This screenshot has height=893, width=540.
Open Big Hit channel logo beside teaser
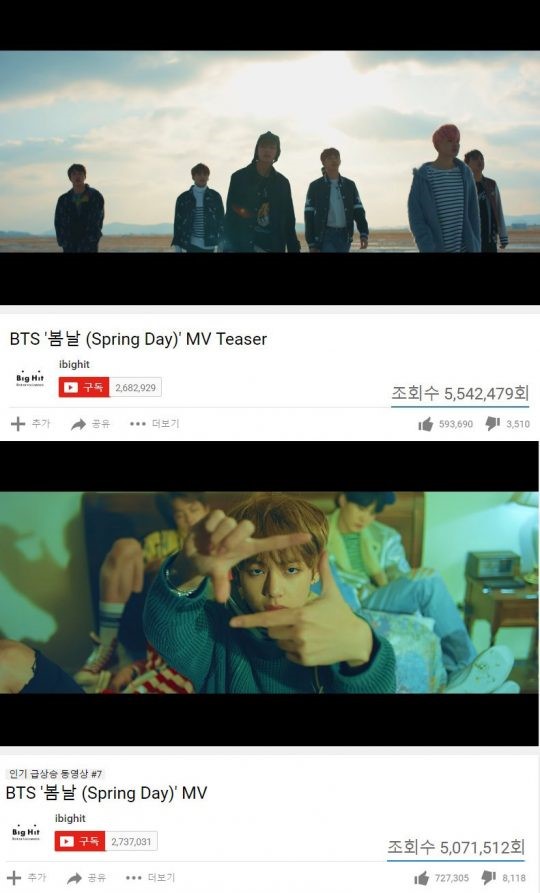pos(30,380)
